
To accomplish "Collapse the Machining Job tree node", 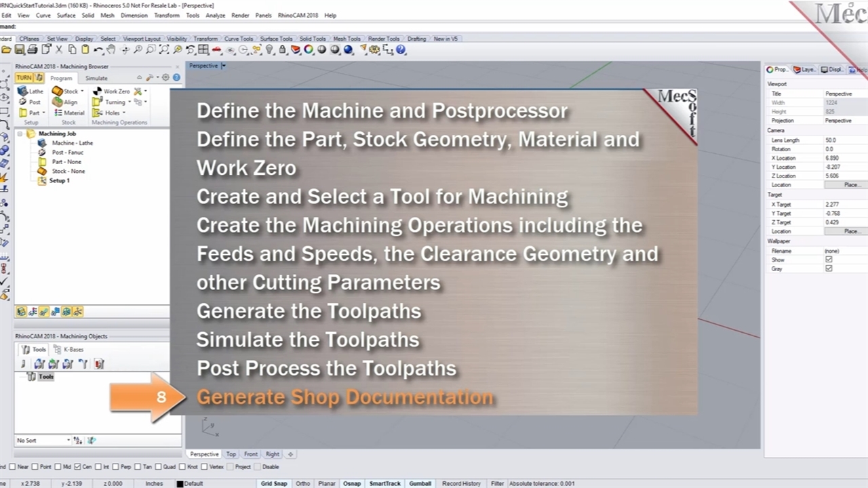I will coord(20,134).
